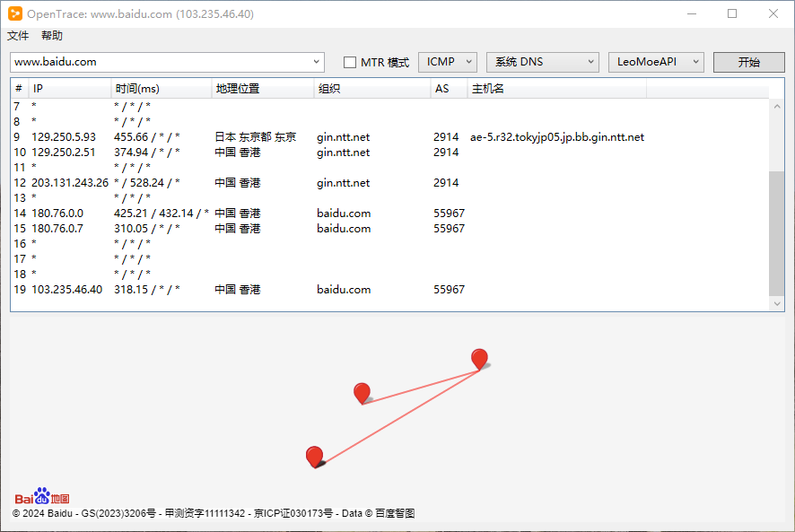Click AS number 2914 in hop 12

point(446,183)
